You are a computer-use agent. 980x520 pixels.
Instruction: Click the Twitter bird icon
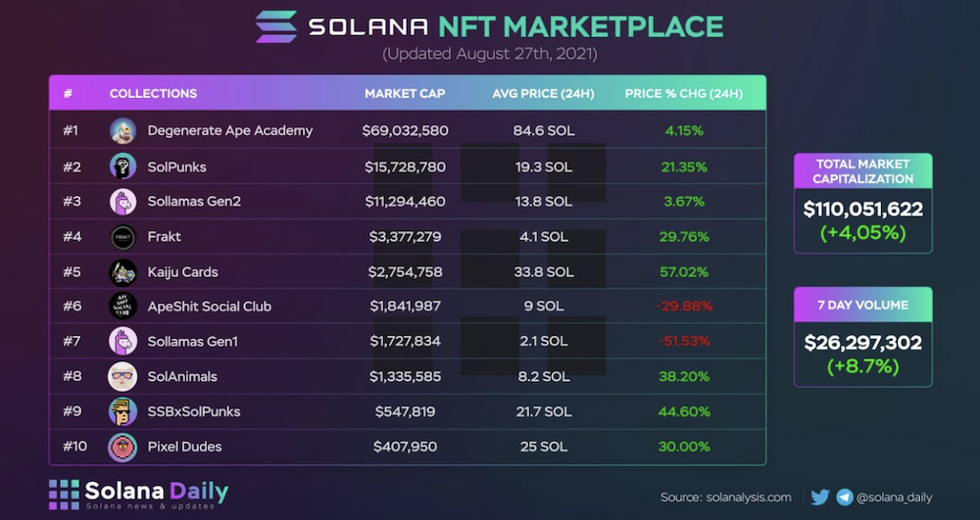coord(820,496)
